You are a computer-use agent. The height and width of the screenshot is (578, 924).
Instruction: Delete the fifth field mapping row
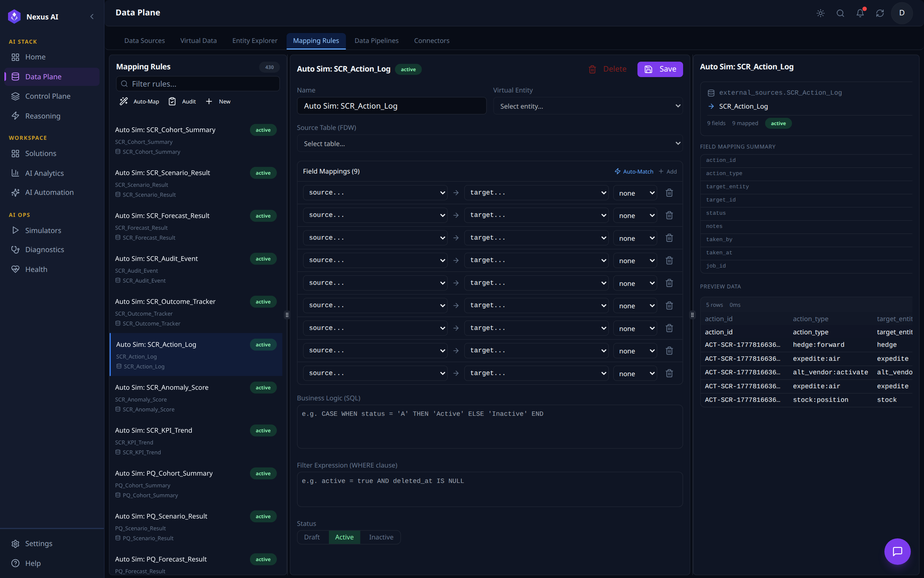[669, 283]
